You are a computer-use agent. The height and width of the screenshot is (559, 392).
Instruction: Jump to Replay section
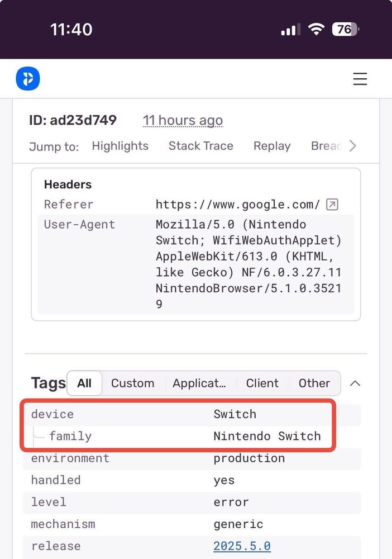(x=272, y=146)
